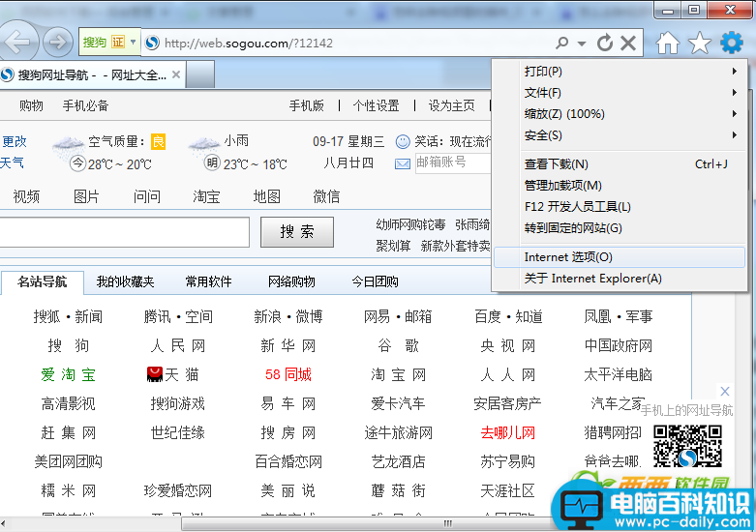Switch to 网络购物 tab

[291, 281]
